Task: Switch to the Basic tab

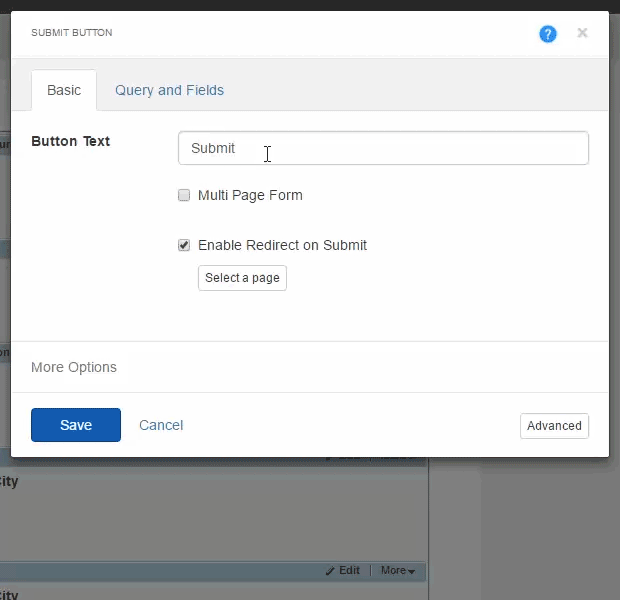Action: [x=64, y=90]
